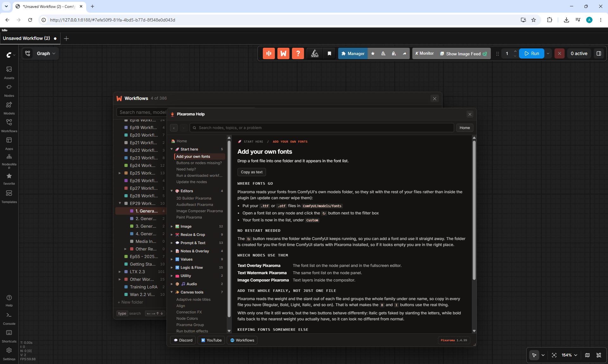Viewport: 608px width, 364px height.
Task: Expand the LTX 2.3 folder
Action: [x=120, y=272]
